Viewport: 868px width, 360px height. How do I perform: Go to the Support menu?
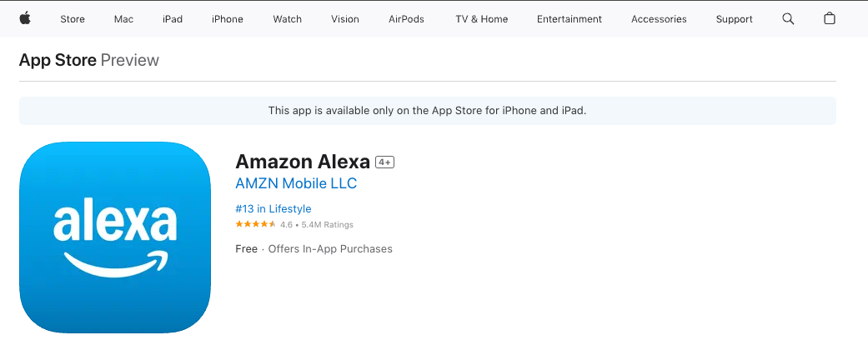coord(734,19)
